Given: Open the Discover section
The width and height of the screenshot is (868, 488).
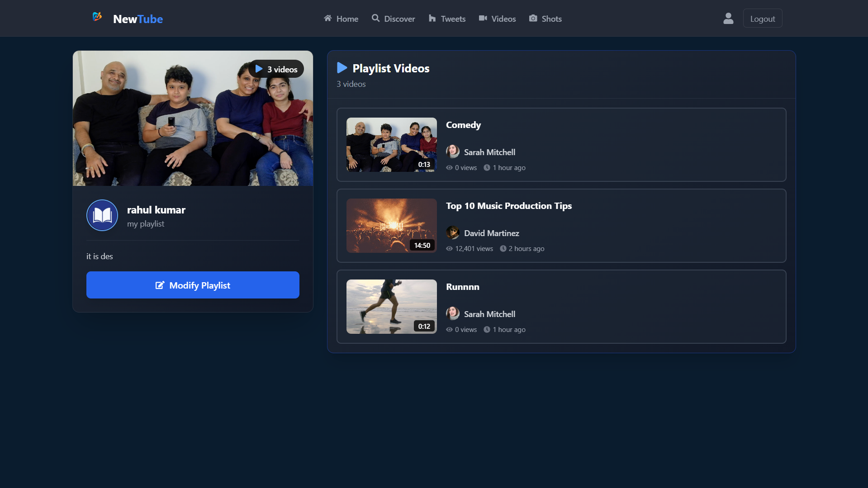Looking at the screenshot, I should tap(393, 19).
